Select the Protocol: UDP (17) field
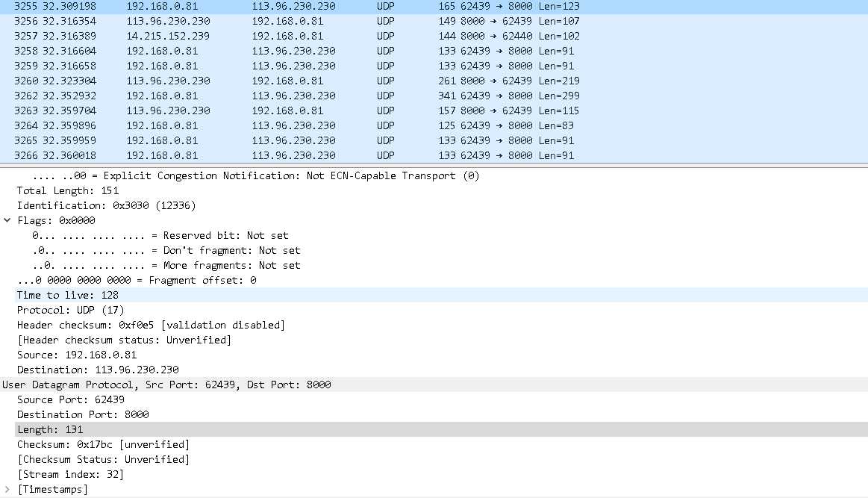The image size is (868, 498). tap(71, 310)
